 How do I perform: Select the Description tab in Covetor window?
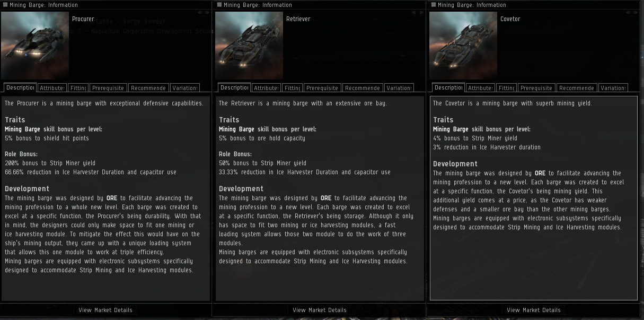[448, 87]
